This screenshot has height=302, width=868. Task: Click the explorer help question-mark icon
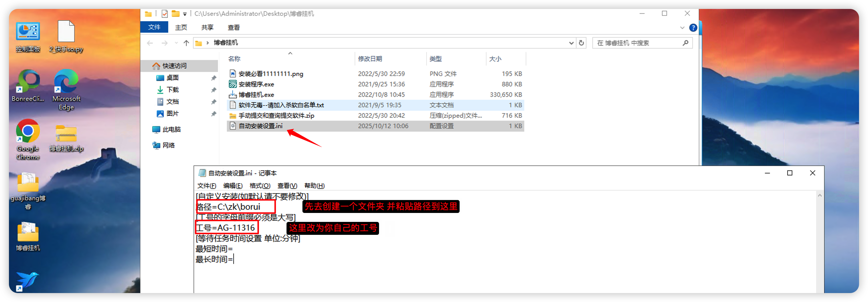pyautogui.click(x=693, y=28)
